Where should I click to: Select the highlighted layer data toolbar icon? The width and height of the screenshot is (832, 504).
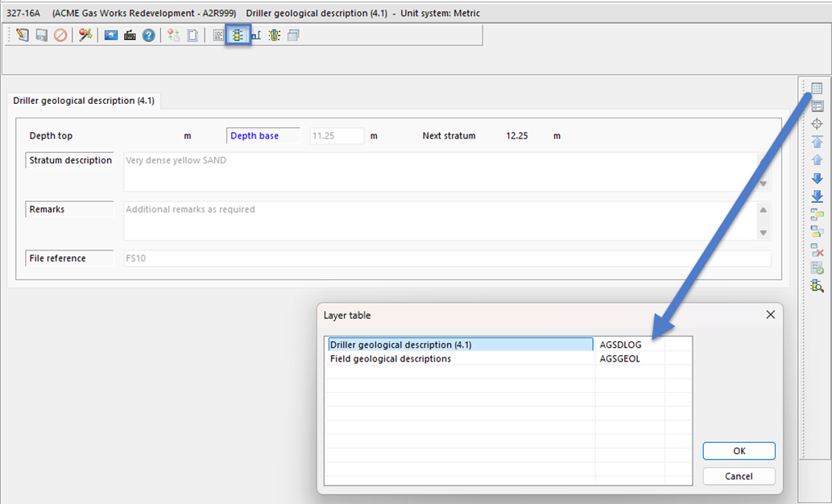tap(238, 35)
